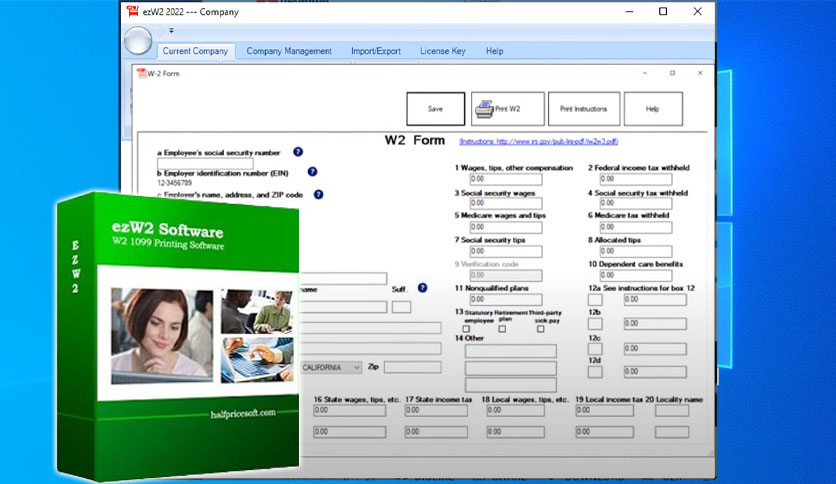The width and height of the screenshot is (836, 484).
Task: Click the box 12a code field
Action: [595, 300]
